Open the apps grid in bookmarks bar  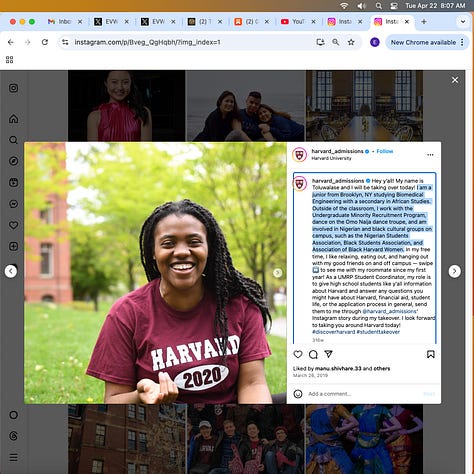[x=10, y=60]
